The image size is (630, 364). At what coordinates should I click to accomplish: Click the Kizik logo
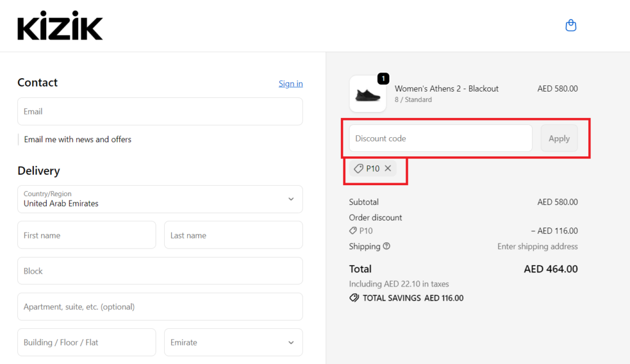click(x=60, y=25)
